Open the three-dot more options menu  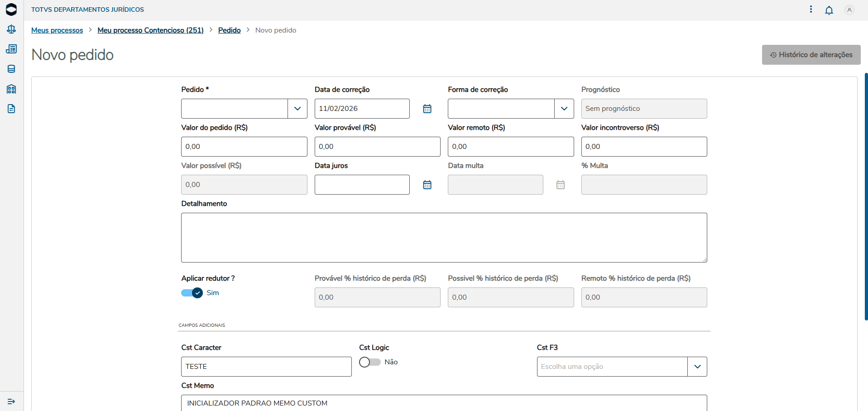click(811, 10)
